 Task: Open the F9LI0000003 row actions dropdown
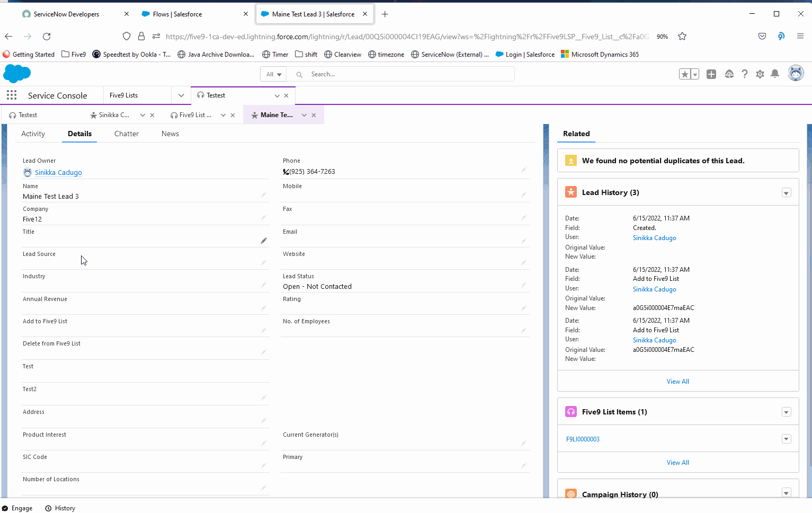point(787,439)
